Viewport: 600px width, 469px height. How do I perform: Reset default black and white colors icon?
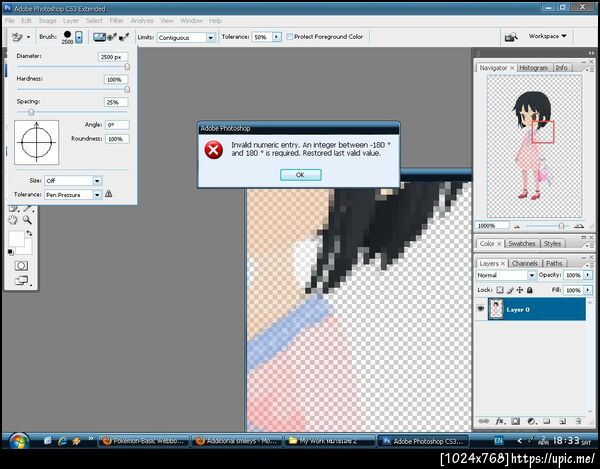(x=11, y=252)
